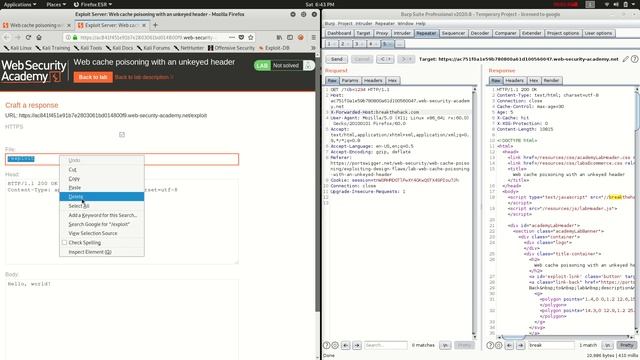Open the Places menu
Image resolution: width=640 pixels, height=360 pixels.
pos(56,4)
